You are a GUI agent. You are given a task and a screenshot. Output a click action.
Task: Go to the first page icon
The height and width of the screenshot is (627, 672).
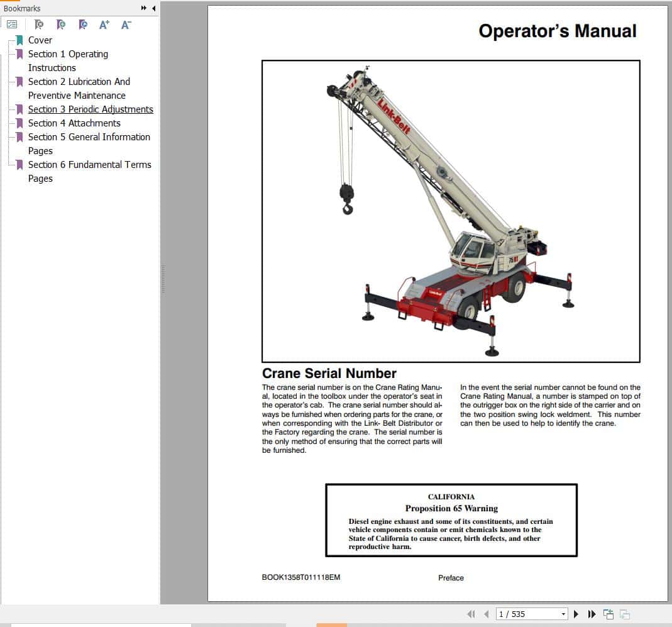click(471, 614)
